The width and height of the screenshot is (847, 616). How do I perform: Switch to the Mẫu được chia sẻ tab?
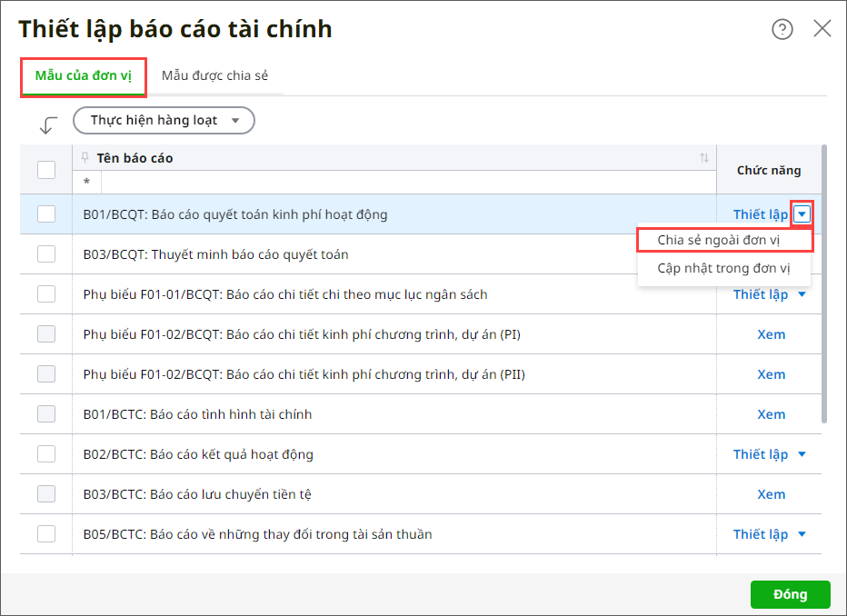pyautogui.click(x=214, y=75)
